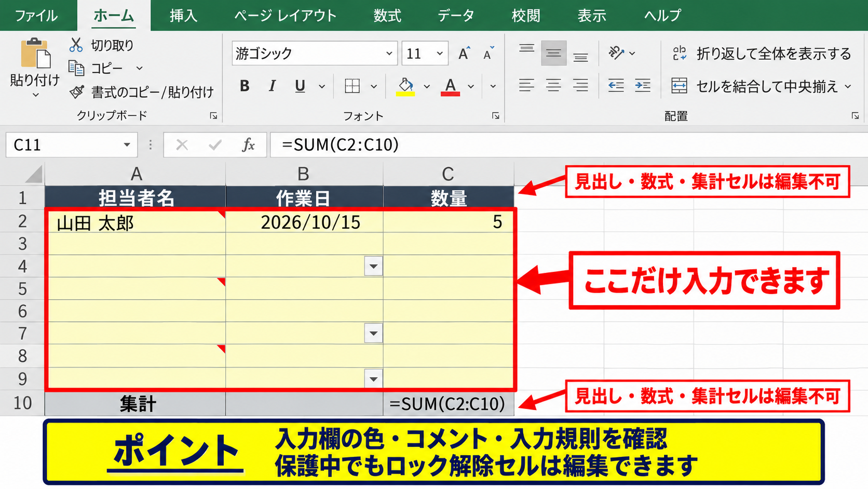Viewport: 868px width, 489px height.
Task: Toggle align text left
Action: coord(526,86)
